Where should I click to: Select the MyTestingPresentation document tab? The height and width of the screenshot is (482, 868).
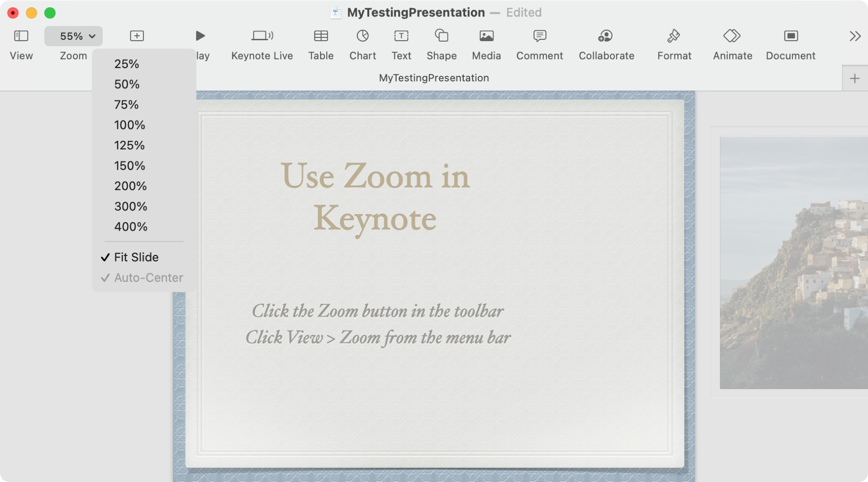coord(434,78)
